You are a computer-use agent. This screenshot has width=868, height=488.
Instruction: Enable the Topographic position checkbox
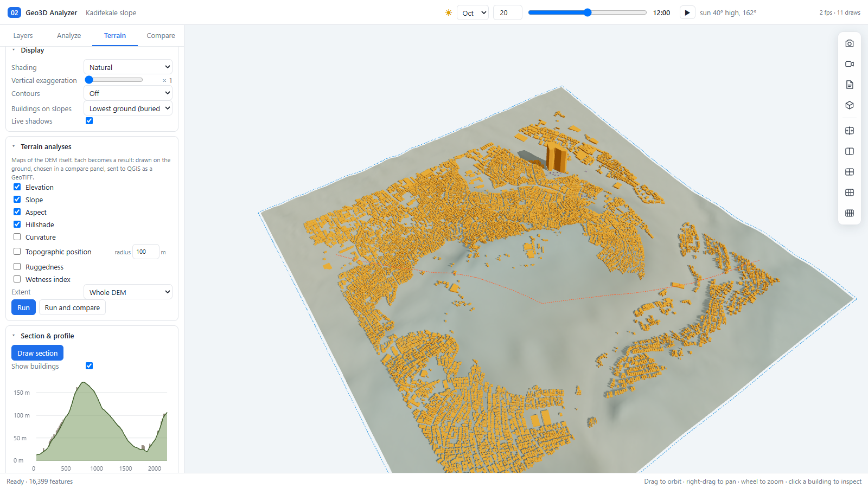17,252
